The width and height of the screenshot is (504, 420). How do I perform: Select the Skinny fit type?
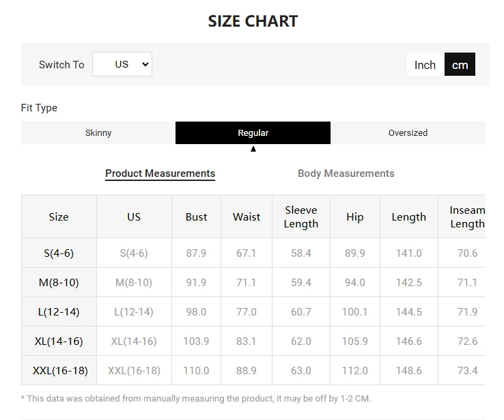(x=98, y=133)
